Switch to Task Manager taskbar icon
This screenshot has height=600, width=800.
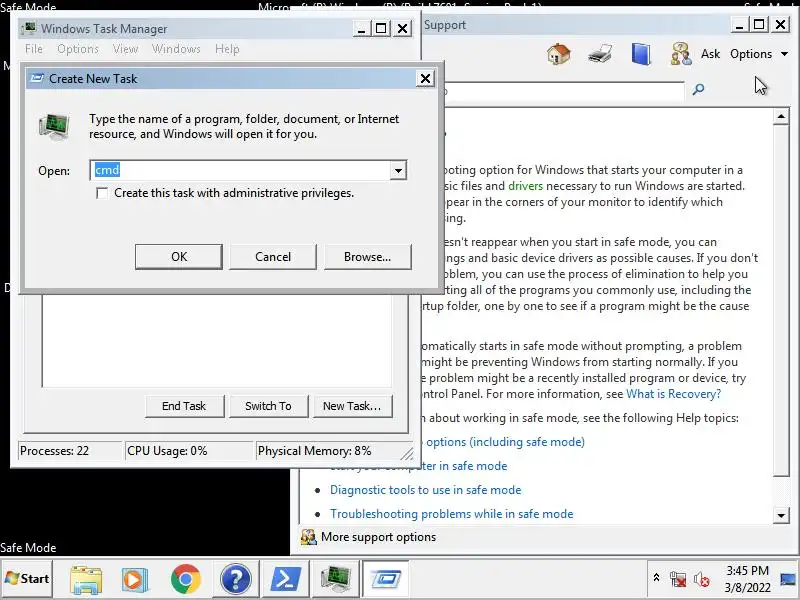335,579
